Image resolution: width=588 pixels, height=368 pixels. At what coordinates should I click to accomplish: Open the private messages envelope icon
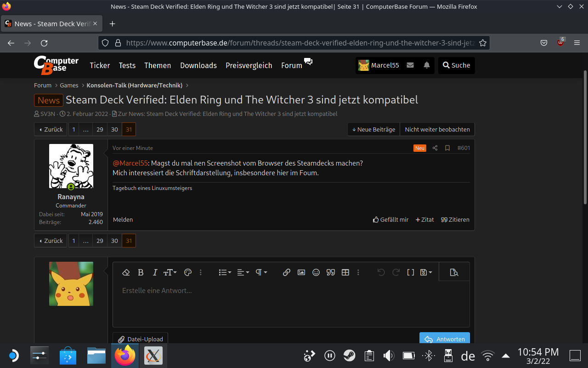(x=410, y=65)
